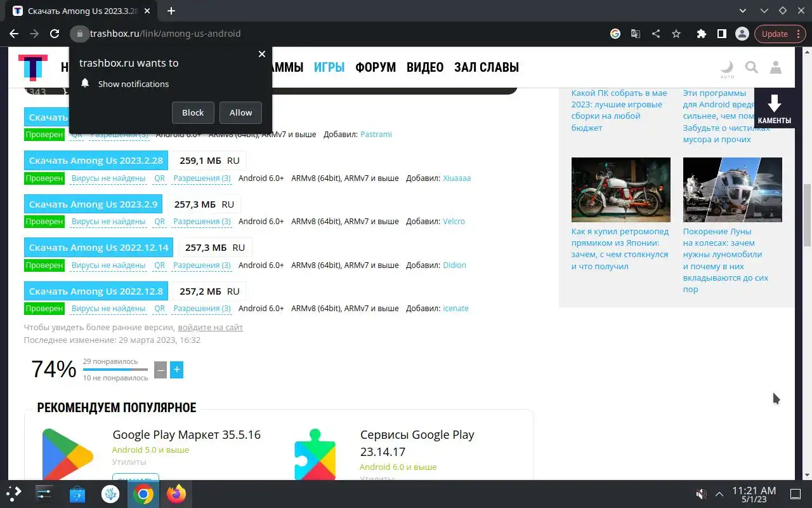This screenshot has height=508, width=812.
Task: Reload the page with the refresh icon
Action: 55,34
